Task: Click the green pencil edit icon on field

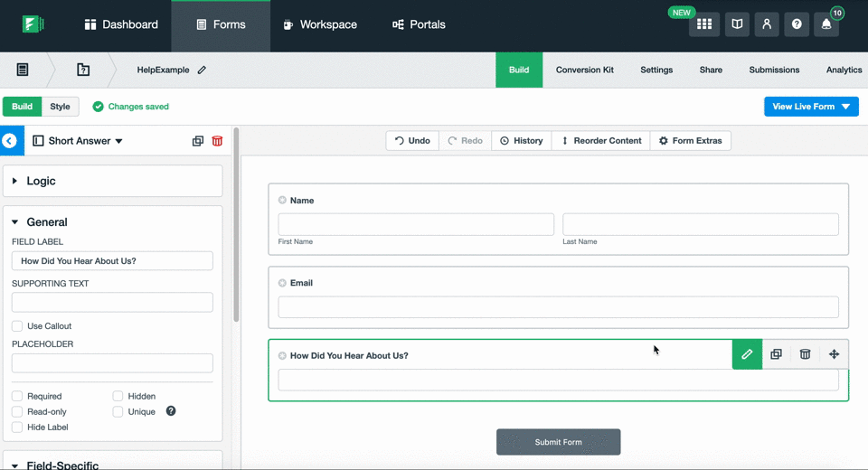Action: 747,354
